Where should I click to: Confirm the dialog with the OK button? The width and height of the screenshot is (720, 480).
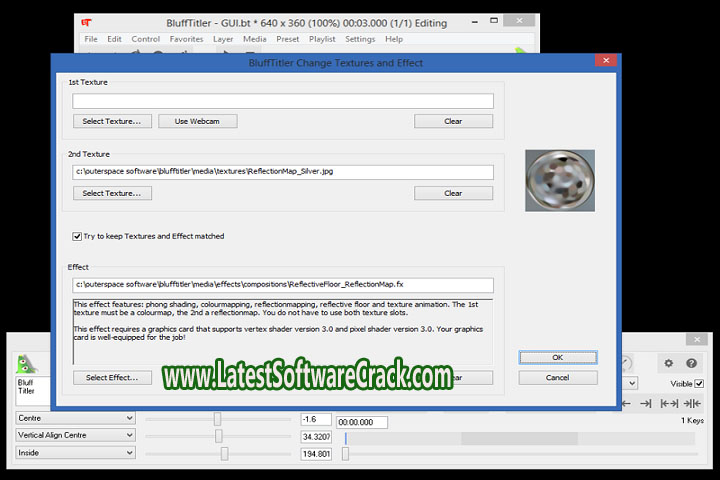[557, 357]
